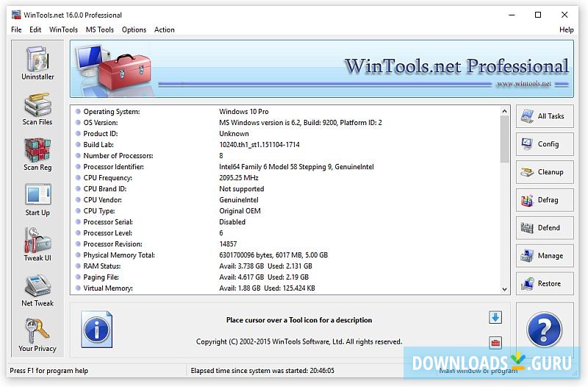
Task: Click the Processor Revision value 14857
Action: pos(228,244)
